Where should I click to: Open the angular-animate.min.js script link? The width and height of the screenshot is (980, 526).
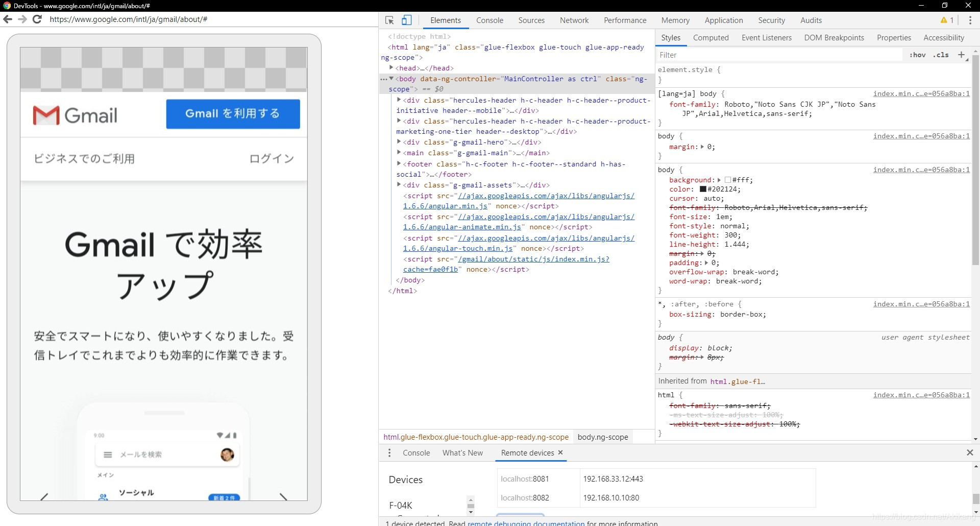519,222
